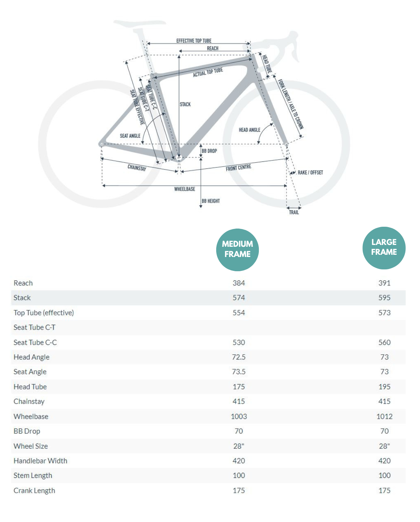This screenshot has height=522, width=420.
Task: Select the Wheel Size row label
Action: click(x=31, y=446)
